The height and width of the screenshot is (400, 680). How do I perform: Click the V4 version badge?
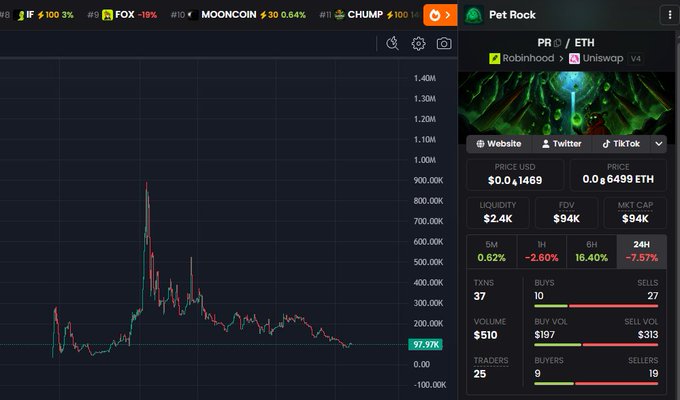636,59
